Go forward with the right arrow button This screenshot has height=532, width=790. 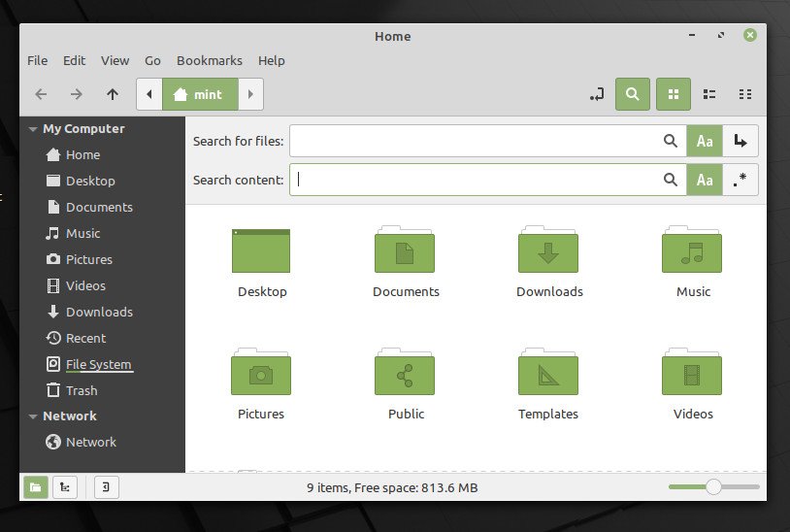(77, 94)
